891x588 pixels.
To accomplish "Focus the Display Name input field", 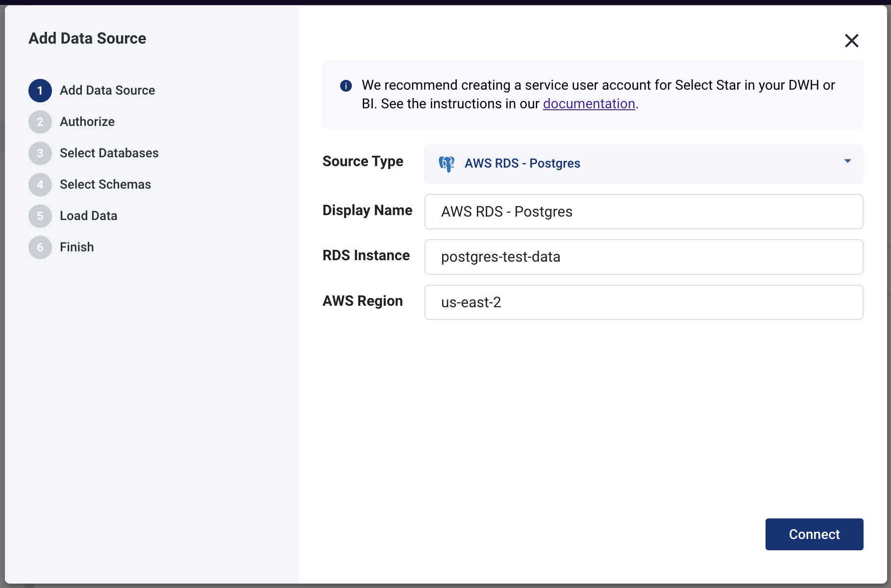I will pos(643,212).
